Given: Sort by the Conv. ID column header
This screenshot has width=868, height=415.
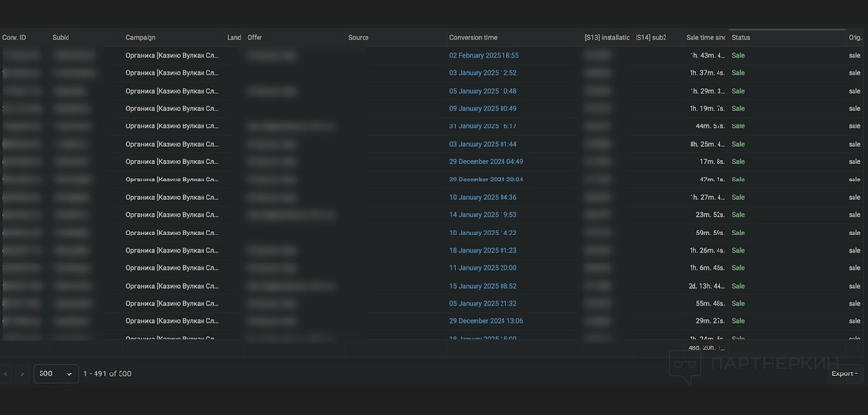Looking at the screenshot, I should pos(14,37).
